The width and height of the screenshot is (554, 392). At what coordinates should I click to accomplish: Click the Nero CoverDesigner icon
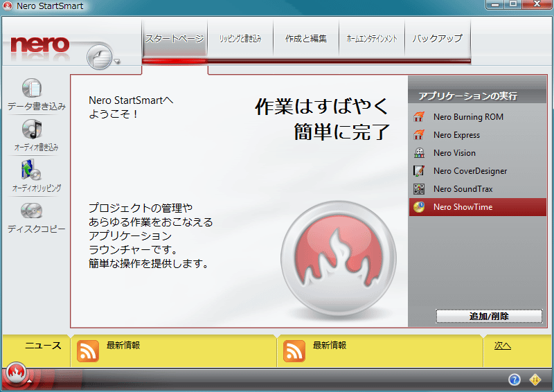tap(419, 171)
